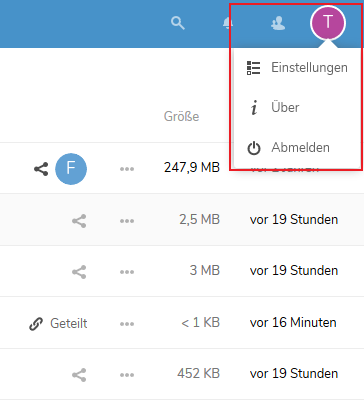Open the search magnifier icon
Screen dimensions: 364x420
[178, 23]
